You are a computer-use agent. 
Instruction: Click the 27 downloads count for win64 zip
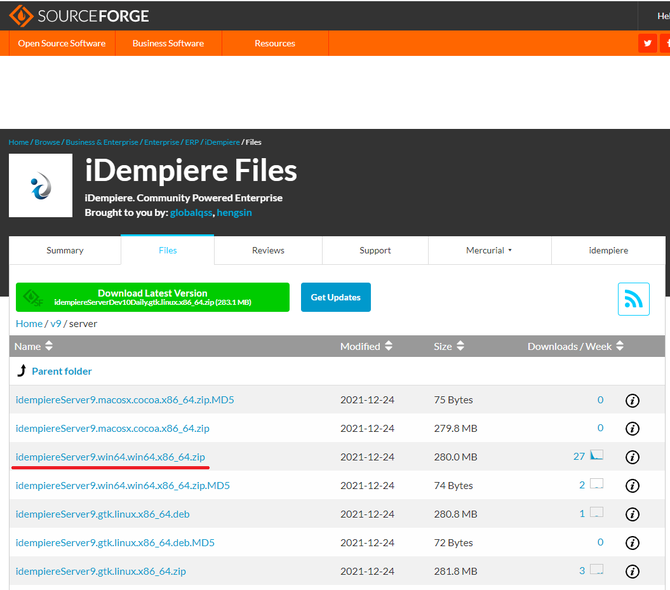[x=579, y=457]
